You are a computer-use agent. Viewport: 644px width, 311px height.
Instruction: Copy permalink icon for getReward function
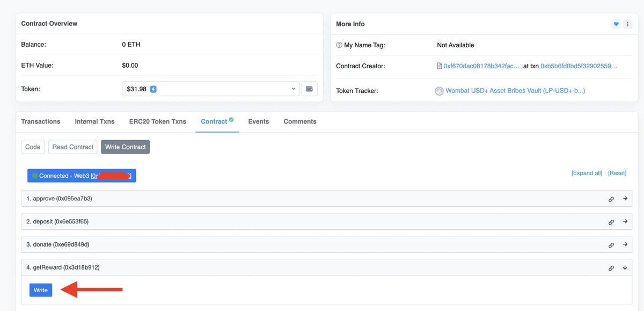611,268
